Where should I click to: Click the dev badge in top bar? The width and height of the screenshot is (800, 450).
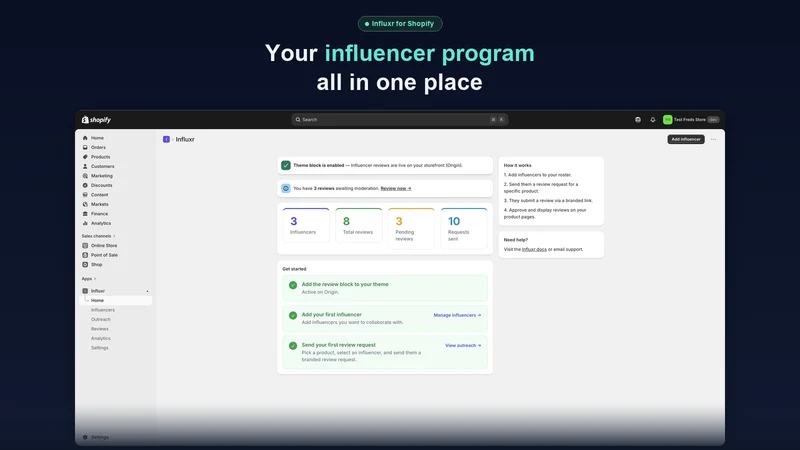(713, 119)
